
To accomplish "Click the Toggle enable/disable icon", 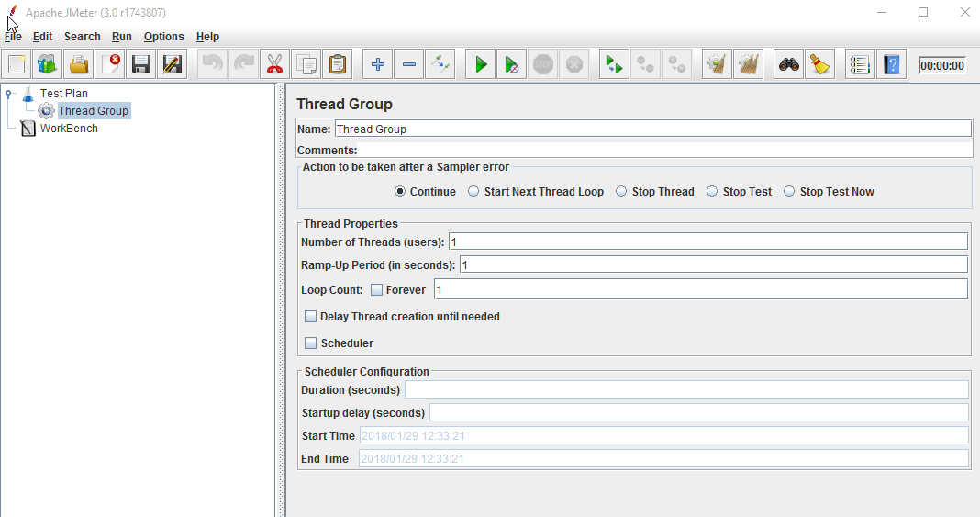I will tap(440, 64).
